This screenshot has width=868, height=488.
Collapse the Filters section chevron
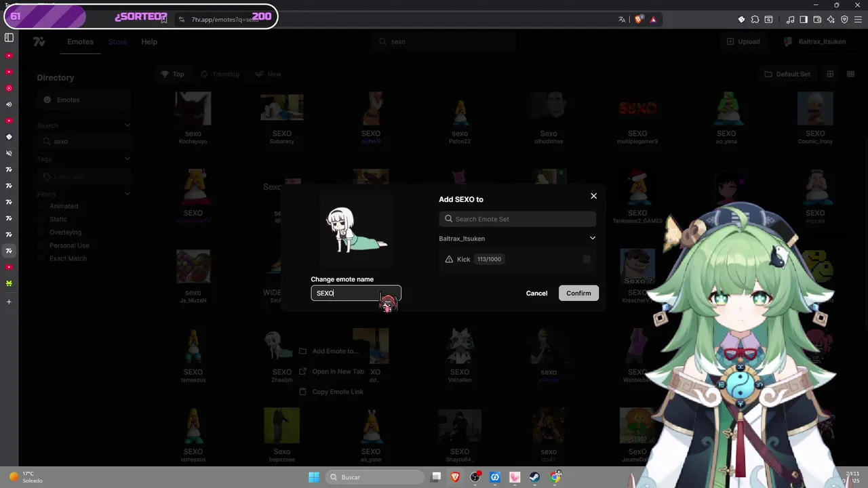coord(127,194)
